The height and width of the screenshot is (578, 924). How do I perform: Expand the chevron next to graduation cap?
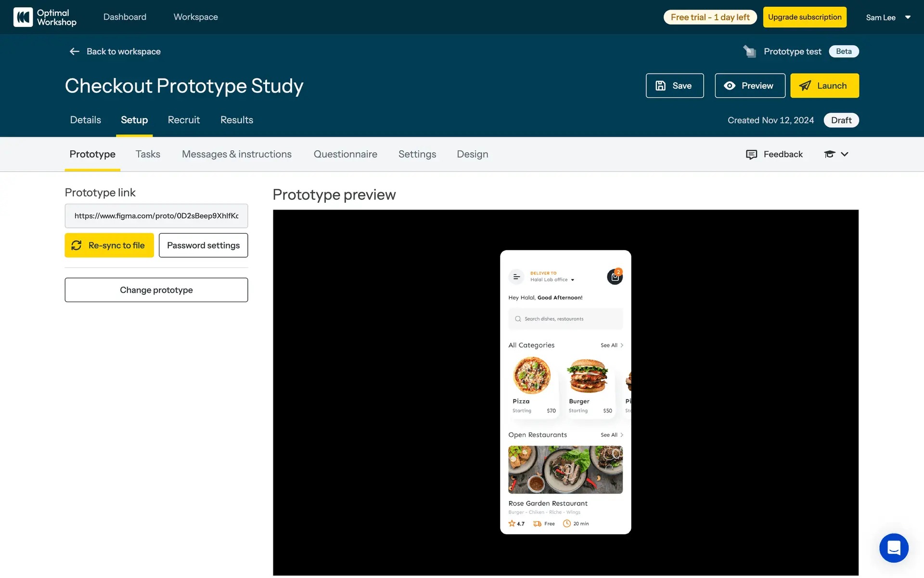click(x=845, y=154)
